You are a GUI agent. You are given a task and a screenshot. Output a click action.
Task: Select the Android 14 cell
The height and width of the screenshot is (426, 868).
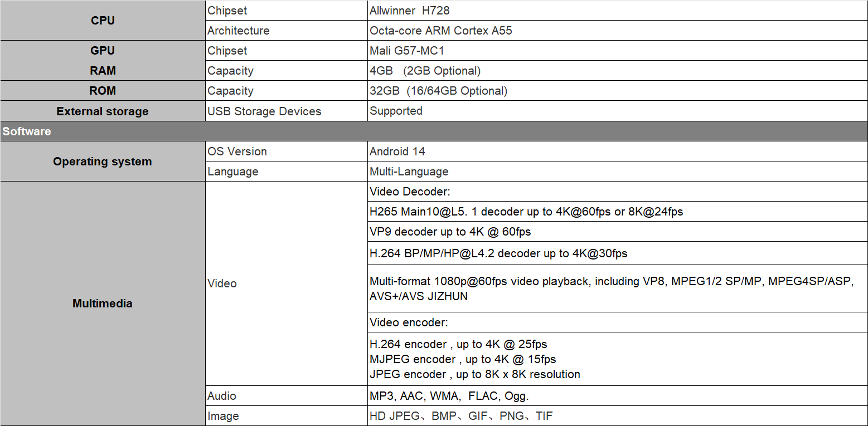[x=618, y=151]
